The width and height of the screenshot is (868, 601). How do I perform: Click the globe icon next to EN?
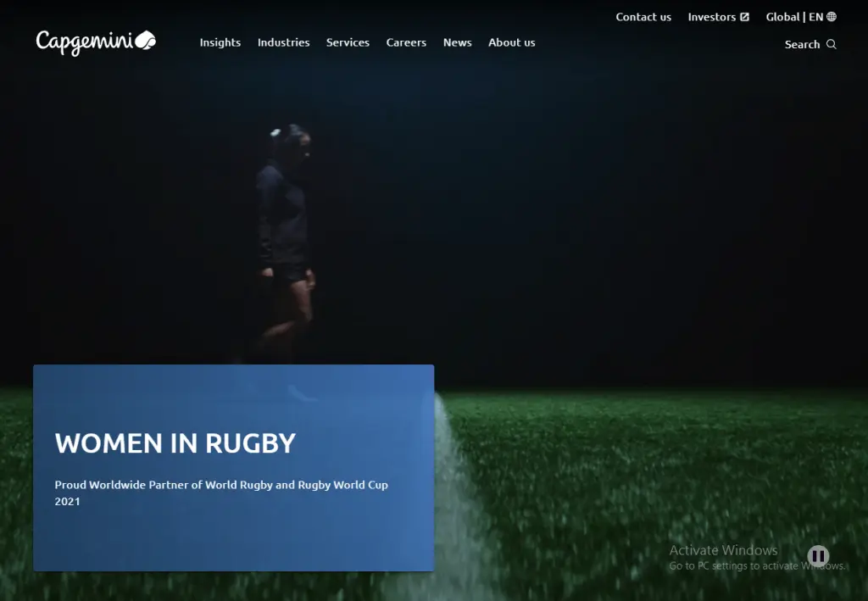pos(832,17)
